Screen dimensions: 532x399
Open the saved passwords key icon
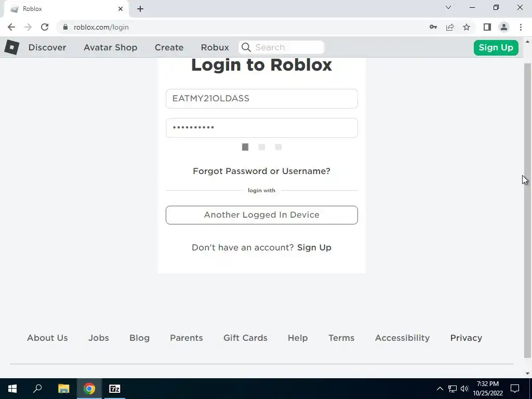tap(433, 27)
